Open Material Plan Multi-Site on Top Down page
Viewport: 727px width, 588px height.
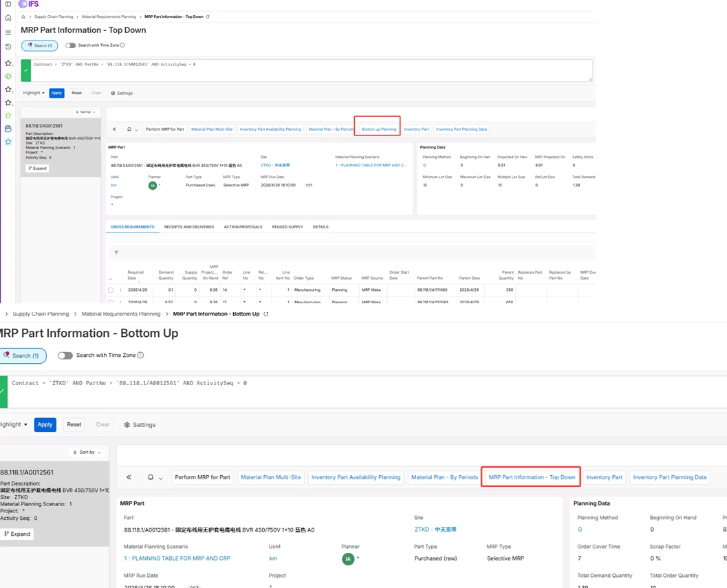212,129
